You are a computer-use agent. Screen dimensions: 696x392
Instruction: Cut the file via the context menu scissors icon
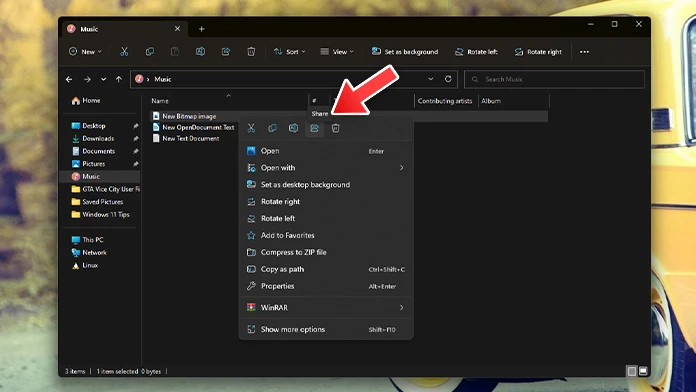coord(251,128)
